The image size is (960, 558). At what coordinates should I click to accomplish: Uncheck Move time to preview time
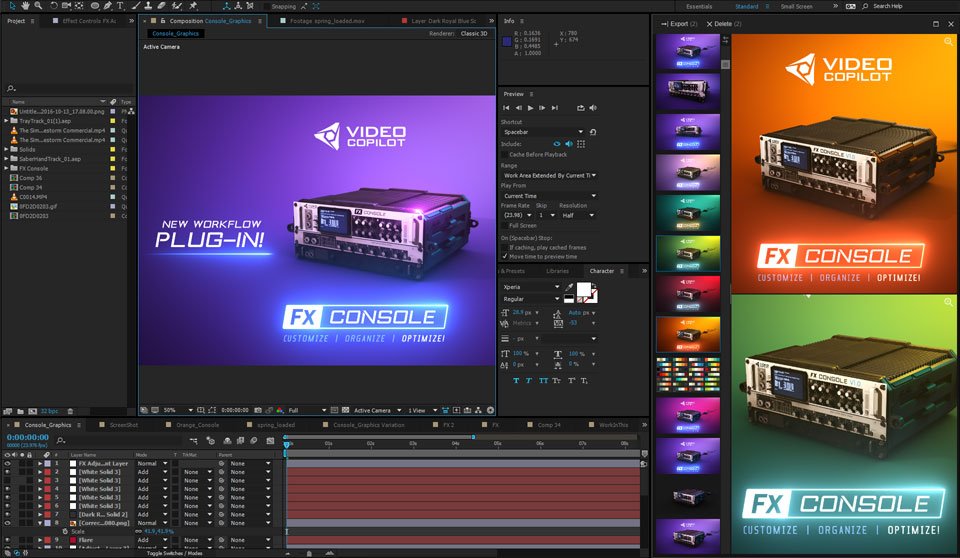tap(504, 257)
